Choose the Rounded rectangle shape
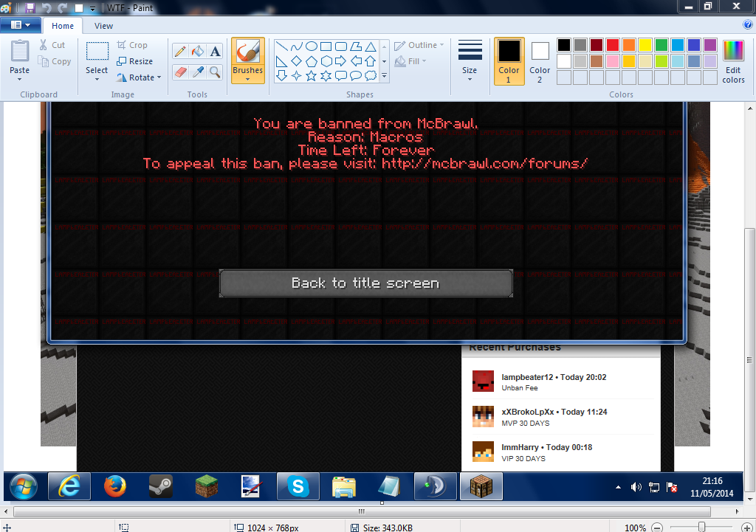The width and height of the screenshot is (756, 532). (341, 46)
